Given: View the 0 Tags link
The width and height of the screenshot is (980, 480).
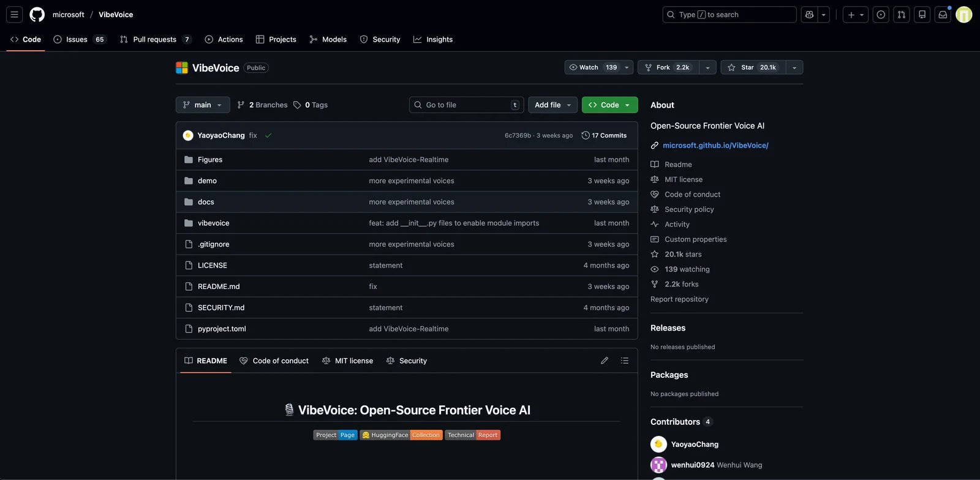Looking at the screenshot, I should tap(311, 105).
